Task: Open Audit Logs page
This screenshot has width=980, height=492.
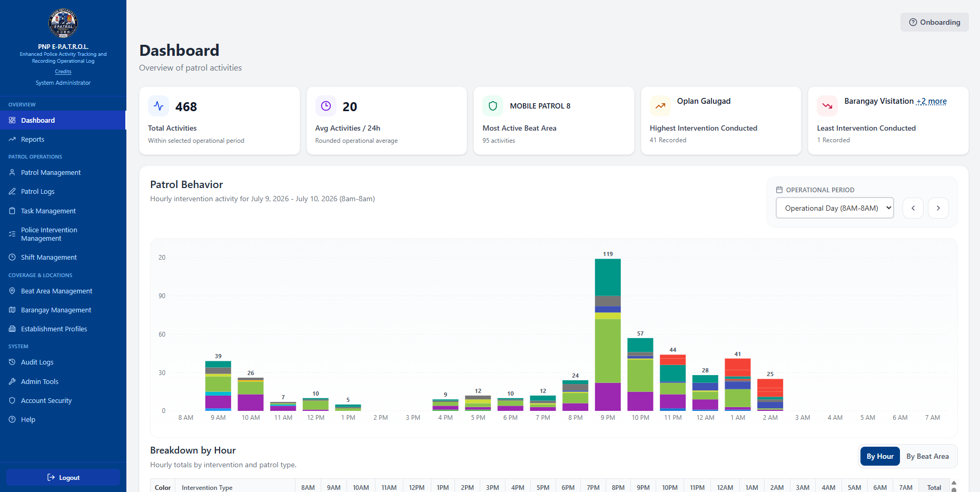Action: 63,362
